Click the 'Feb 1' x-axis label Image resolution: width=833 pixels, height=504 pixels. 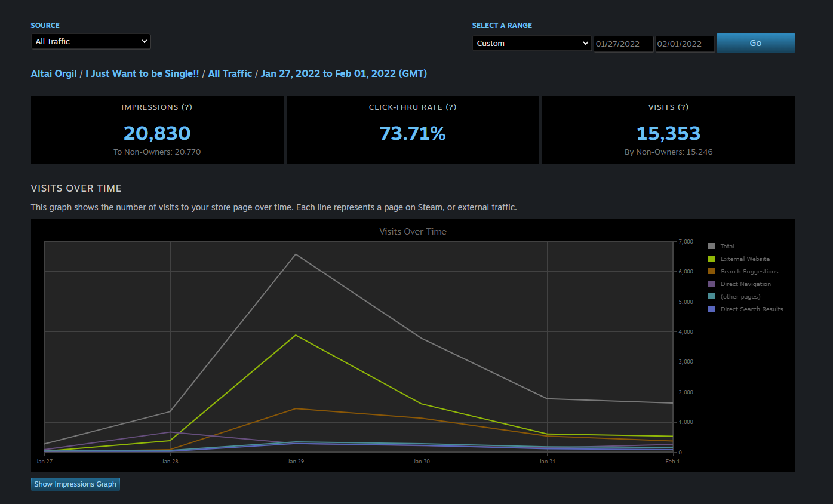pyautogui.click(x=672, y=462)
